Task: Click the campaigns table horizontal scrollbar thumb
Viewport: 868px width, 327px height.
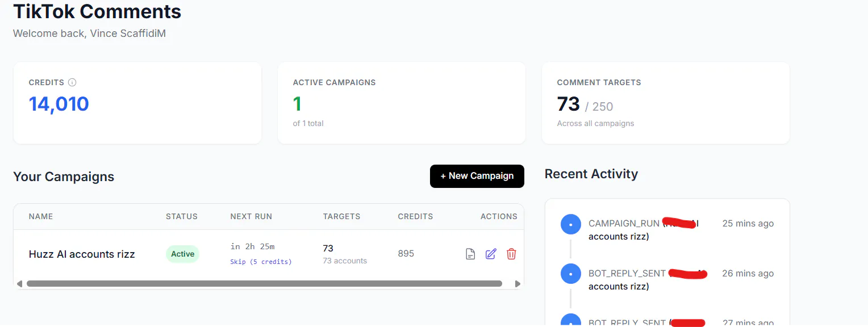Action: click(x=264, y=283)
